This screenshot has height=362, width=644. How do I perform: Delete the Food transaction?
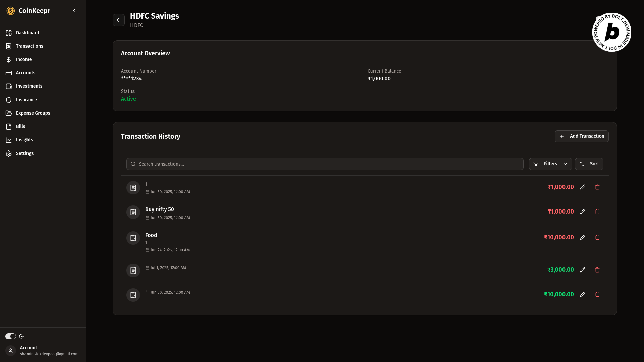pyautogui.click(x=597, y=237)
